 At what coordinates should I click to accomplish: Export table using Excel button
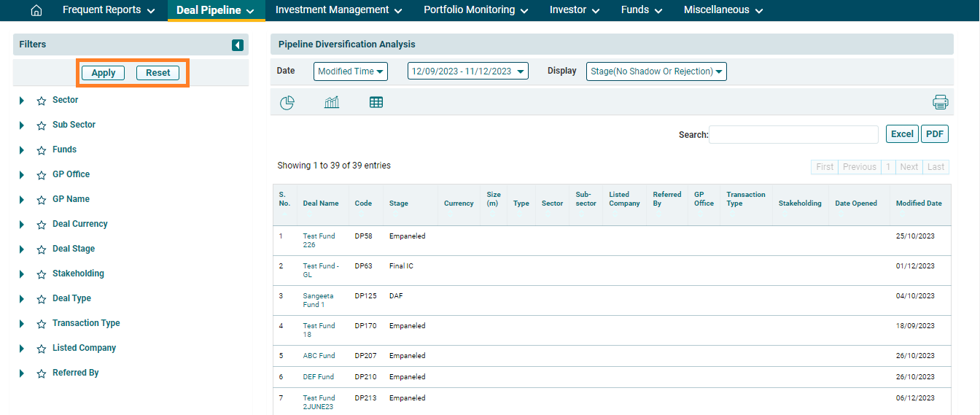[902, 134]
